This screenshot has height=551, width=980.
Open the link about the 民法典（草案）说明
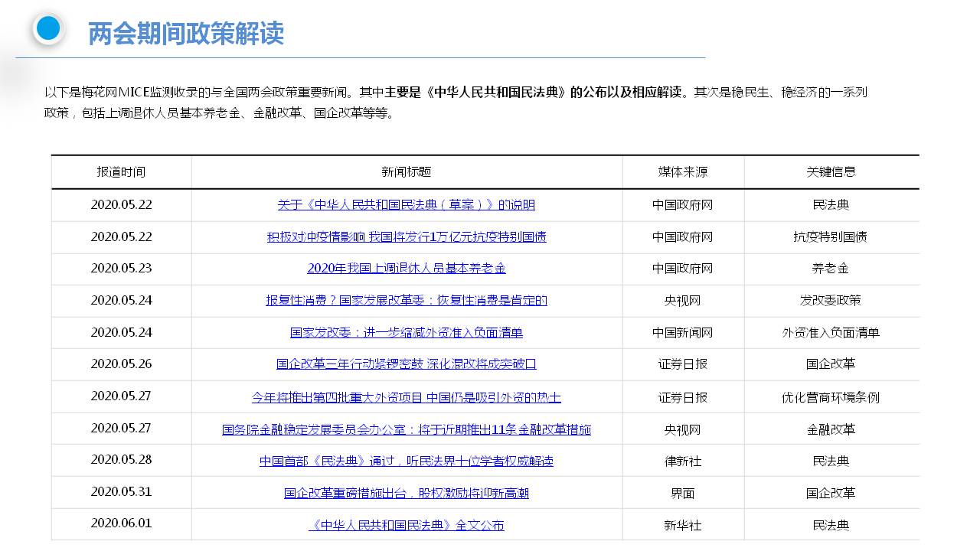click(x=406, y=205)
